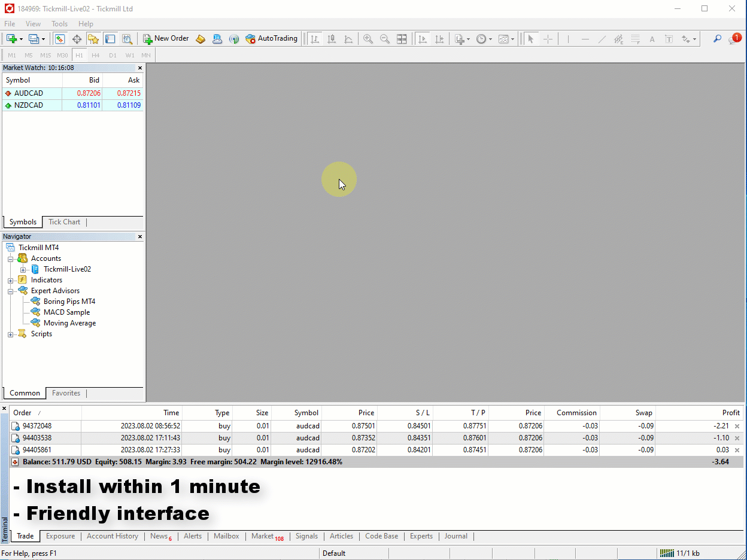Expand the Scripts tree node

point(11,334)
